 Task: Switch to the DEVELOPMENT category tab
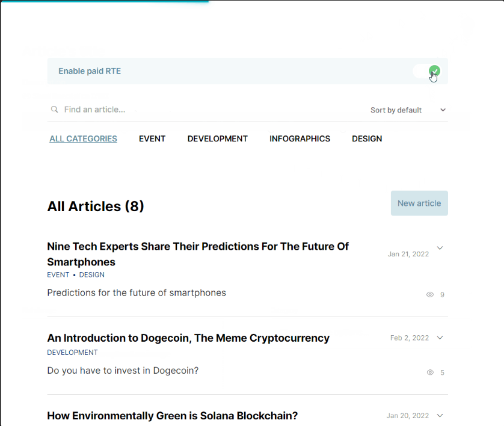click(218, 138)
